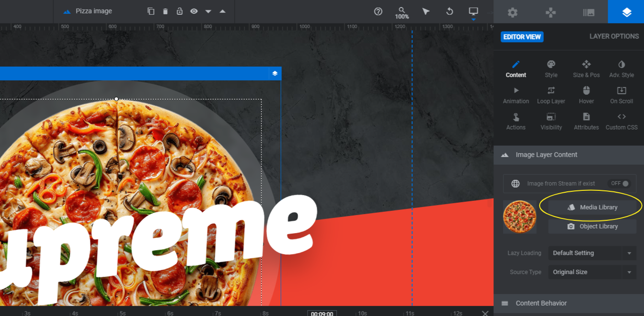
Task: Expand the Content Behavior section
Action: tap(569, 303)
